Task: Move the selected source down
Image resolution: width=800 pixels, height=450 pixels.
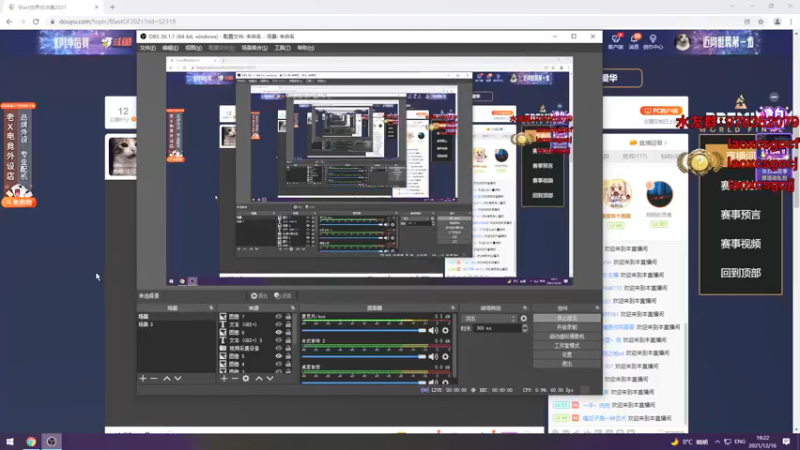Action: (x=270, y=379)
